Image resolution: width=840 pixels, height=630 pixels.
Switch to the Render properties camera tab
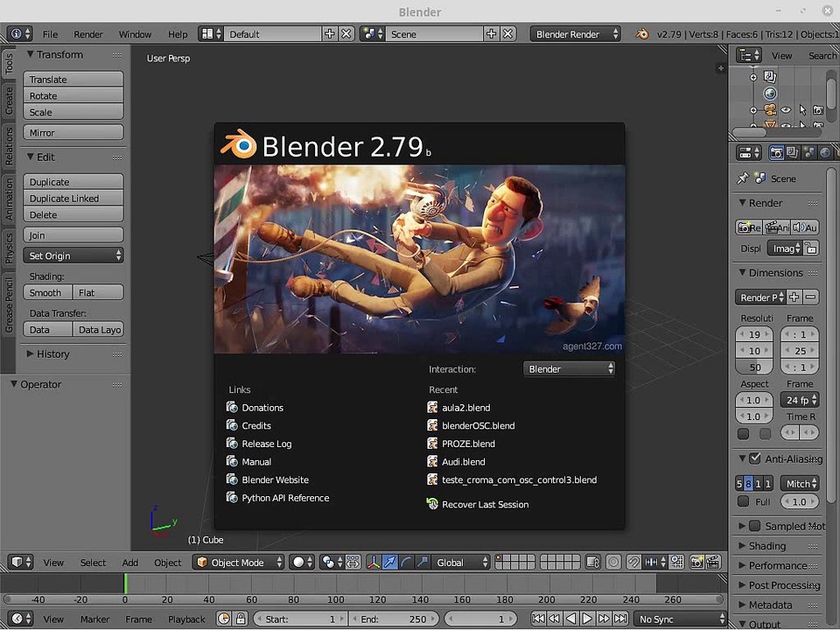click(x=776, y=152)
